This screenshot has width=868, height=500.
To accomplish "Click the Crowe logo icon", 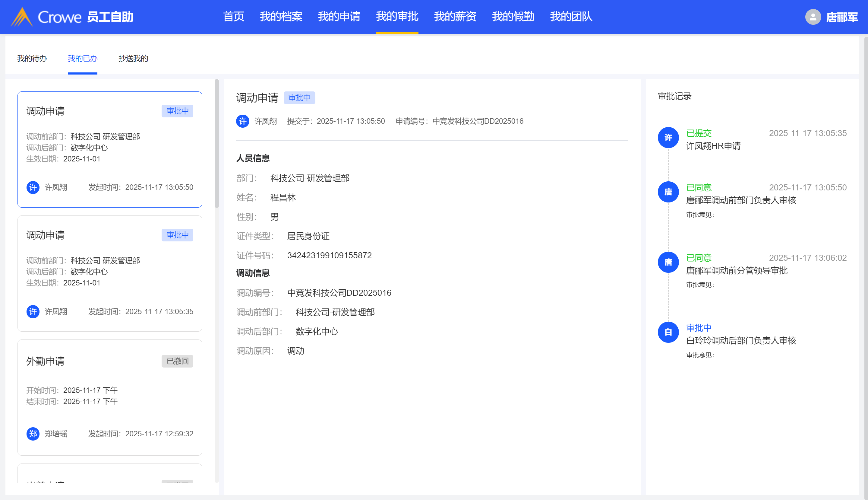I will click(x=22, y=17).
